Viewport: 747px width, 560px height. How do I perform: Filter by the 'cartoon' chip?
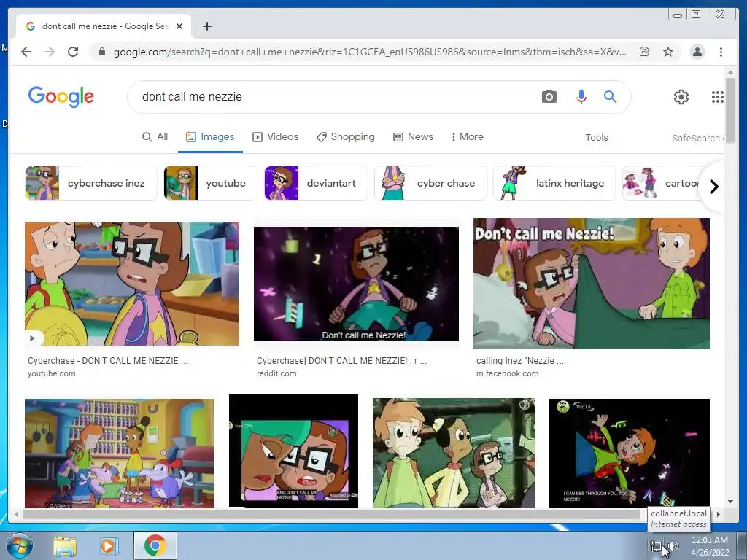[662, 183]
